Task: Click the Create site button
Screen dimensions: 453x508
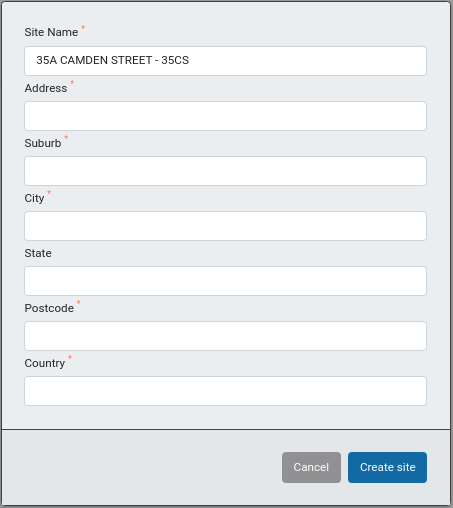Action: (x=387, y=467)
